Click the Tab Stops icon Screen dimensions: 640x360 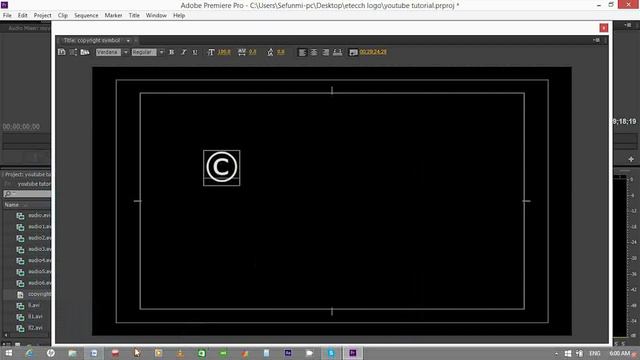(338, 52)
